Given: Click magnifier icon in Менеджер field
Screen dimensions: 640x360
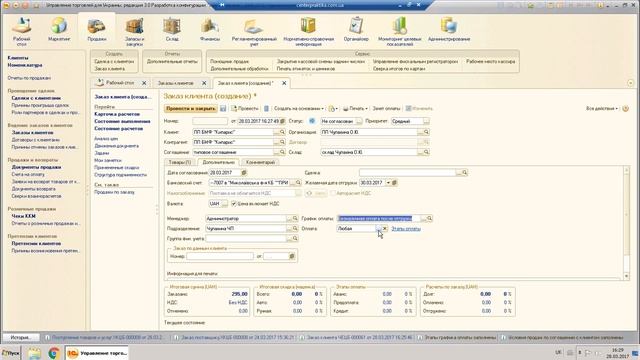Looking at the screenshot, I should (x=295, y=219).
